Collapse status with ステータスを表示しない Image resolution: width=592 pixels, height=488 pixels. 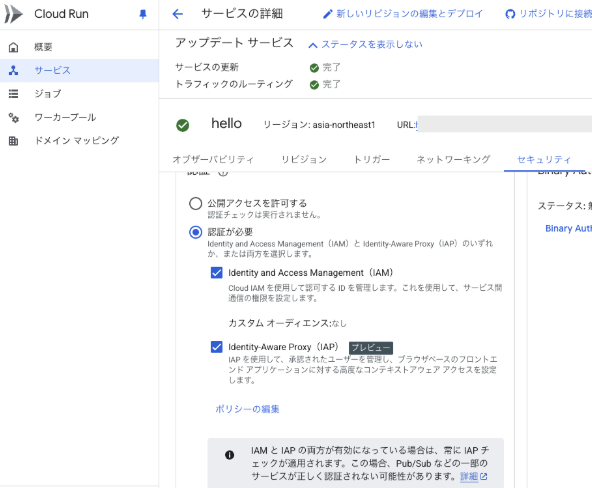(x=365, y=45)
